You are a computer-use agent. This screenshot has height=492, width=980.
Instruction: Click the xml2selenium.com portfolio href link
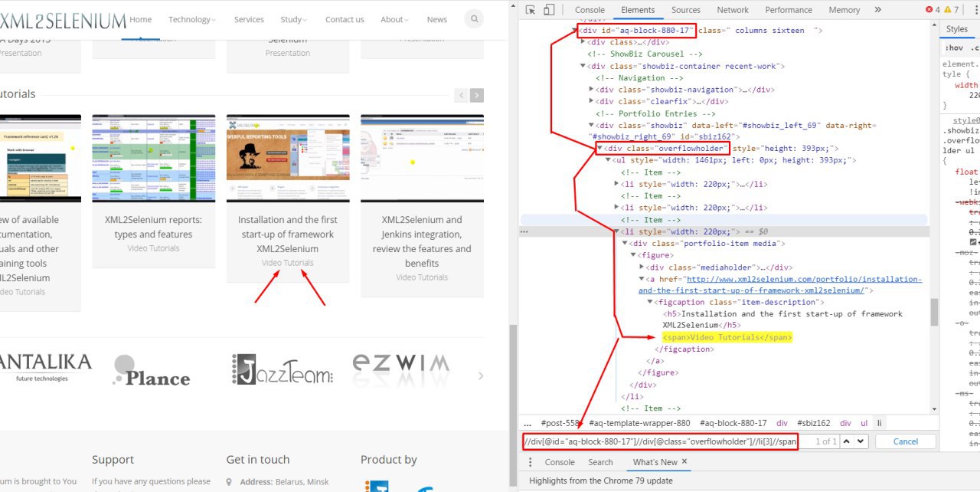click(780, 284)
